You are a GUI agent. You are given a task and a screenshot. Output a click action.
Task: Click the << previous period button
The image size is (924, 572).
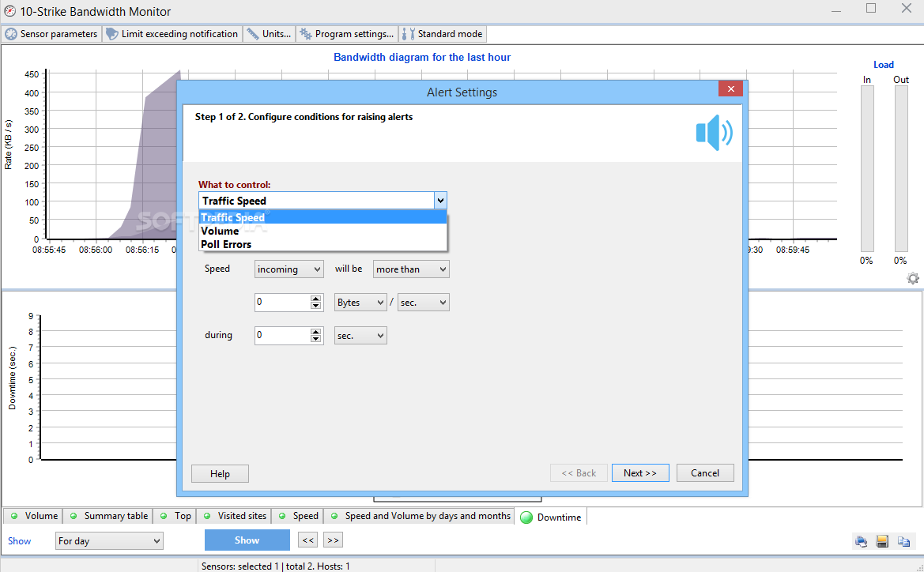pyautogui.click(x=308, y=540)
